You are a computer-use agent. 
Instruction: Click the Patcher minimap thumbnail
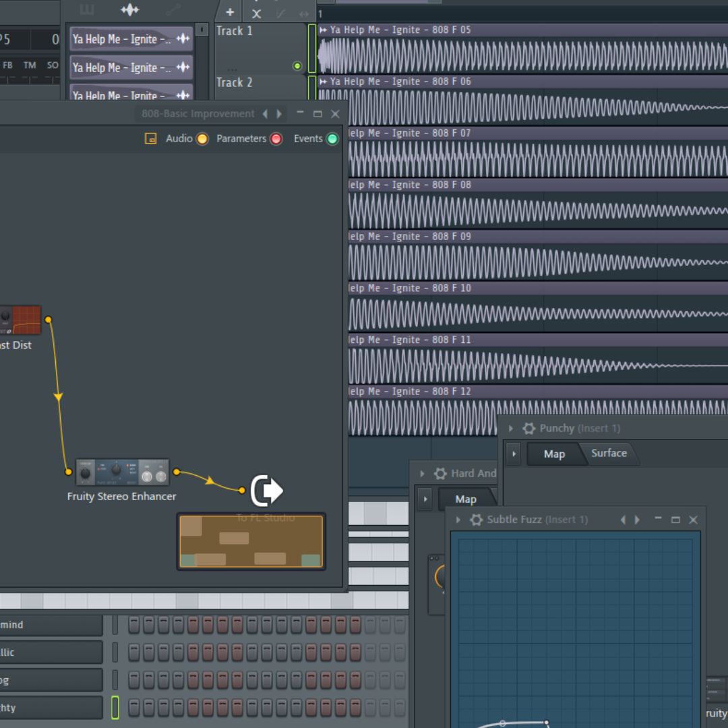tap(251, 541)
